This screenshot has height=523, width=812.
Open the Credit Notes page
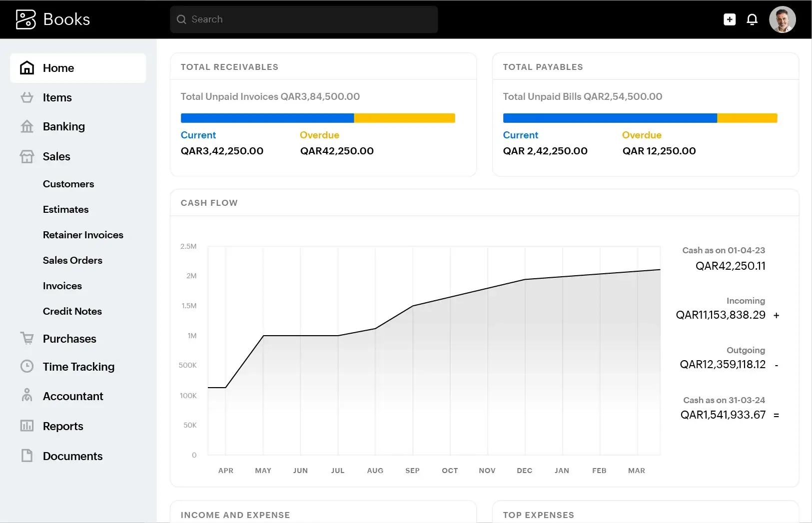(x=72, y=311)
